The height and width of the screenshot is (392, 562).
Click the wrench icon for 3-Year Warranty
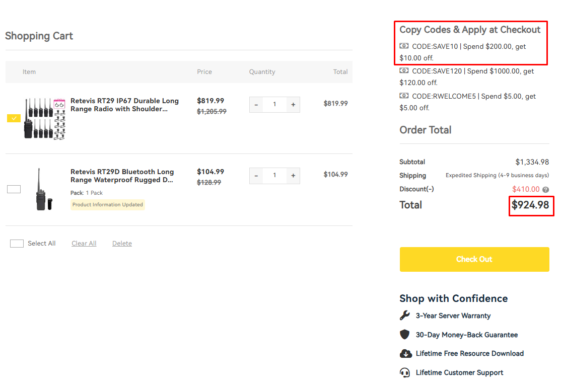coord(405,316)
